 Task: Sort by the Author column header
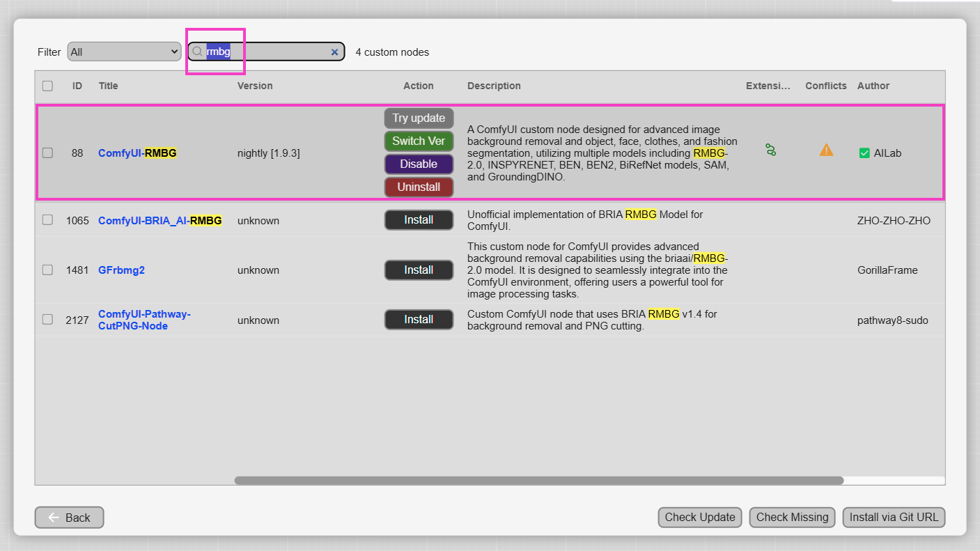873,86
